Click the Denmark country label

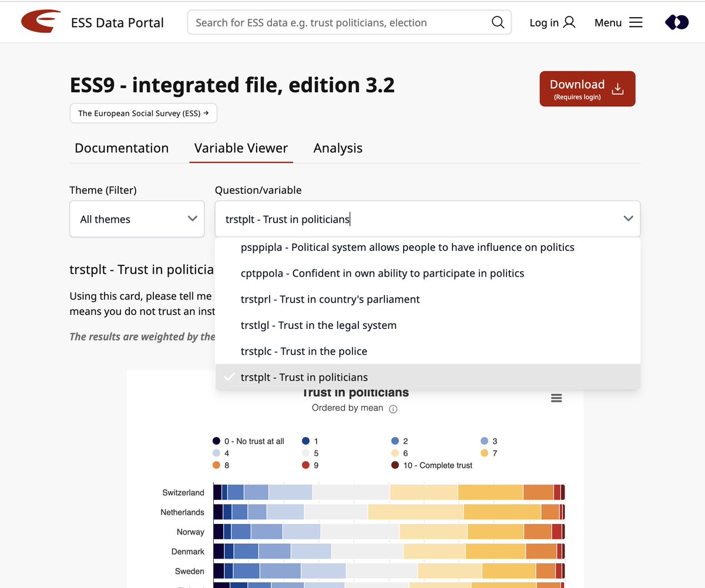pos(188,552)
